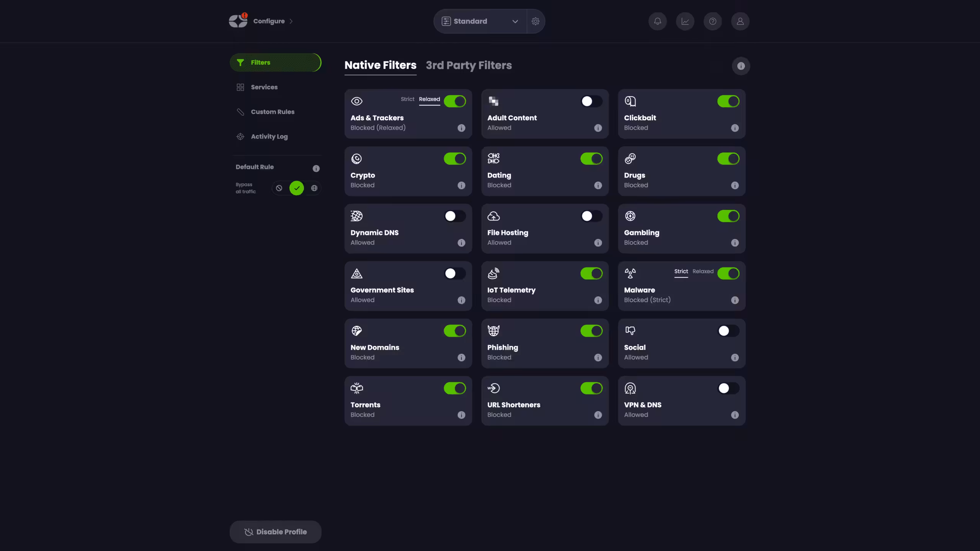Screen dimensions: 980x551
Task: Open the analytics chart icon in top bar
Action: (685, 21)
